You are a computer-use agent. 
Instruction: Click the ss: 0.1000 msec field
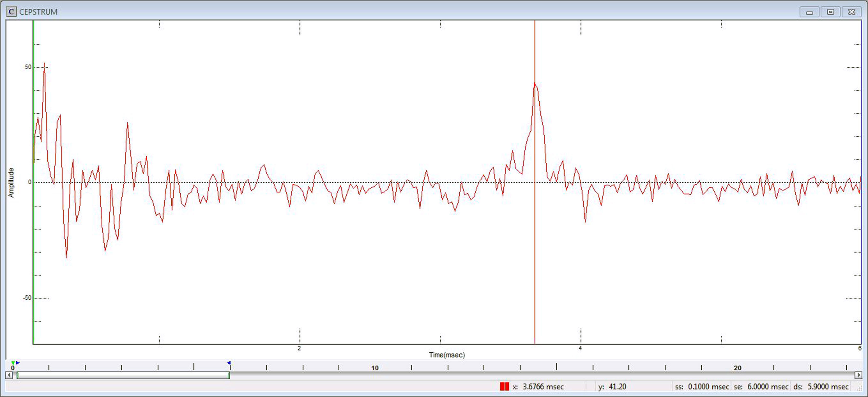click(x=702, y=387)
